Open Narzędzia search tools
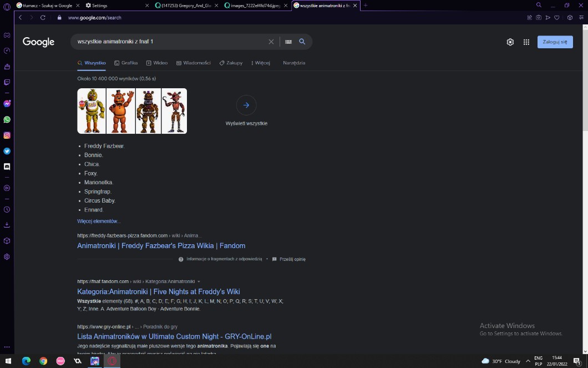The height and width of the screenshot is (368, 588). click(294, 63)
